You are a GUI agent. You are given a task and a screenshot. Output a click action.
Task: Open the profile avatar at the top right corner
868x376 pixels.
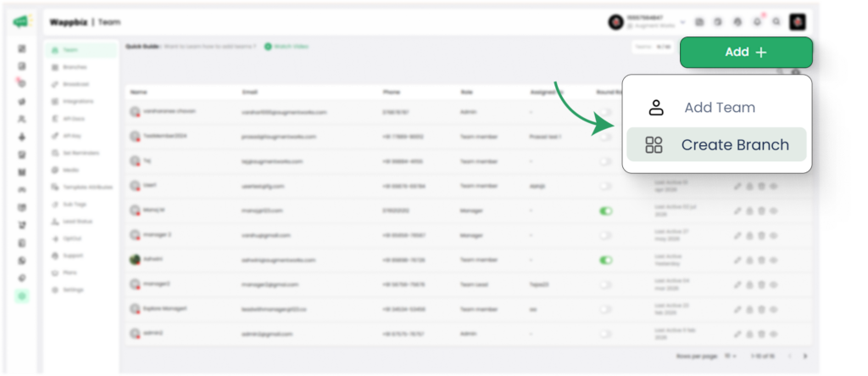[x=797, y=22]
